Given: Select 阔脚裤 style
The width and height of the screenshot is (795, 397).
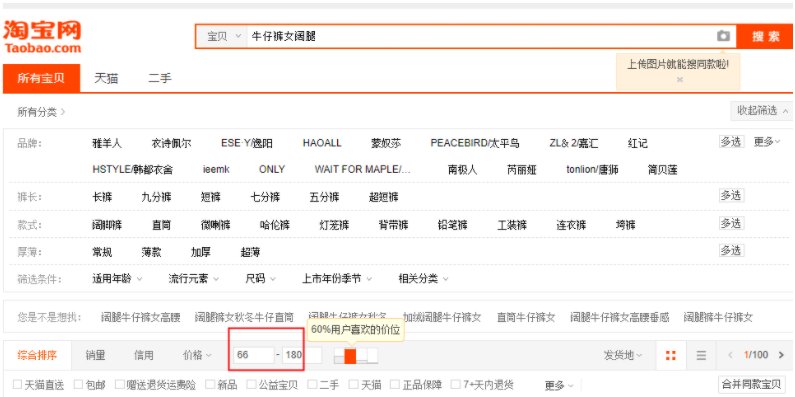Looking at the screenshot, I should pyautogui.click(x=107, y=225).
